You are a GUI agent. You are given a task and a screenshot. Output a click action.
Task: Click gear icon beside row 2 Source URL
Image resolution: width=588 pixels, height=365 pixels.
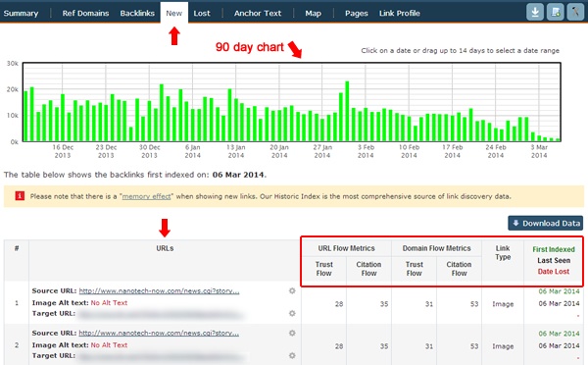(x=292, y=333)
